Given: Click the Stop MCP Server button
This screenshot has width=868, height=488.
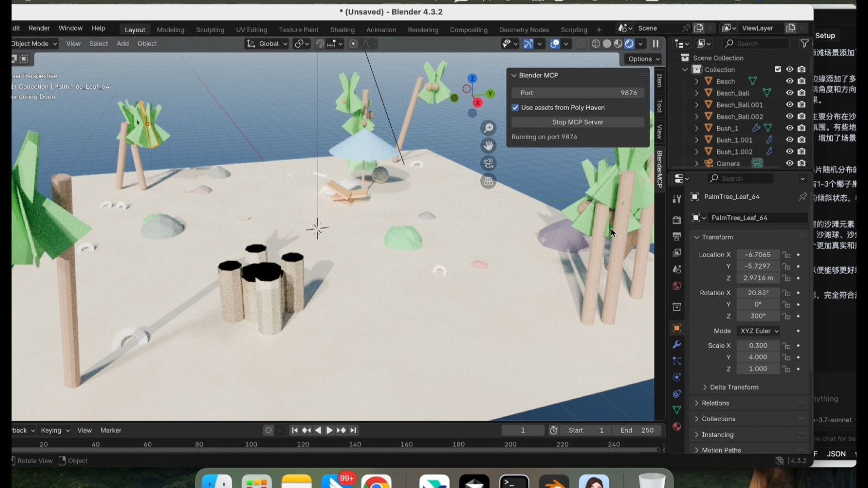Looking at the screenshot, I should [578, 122].
